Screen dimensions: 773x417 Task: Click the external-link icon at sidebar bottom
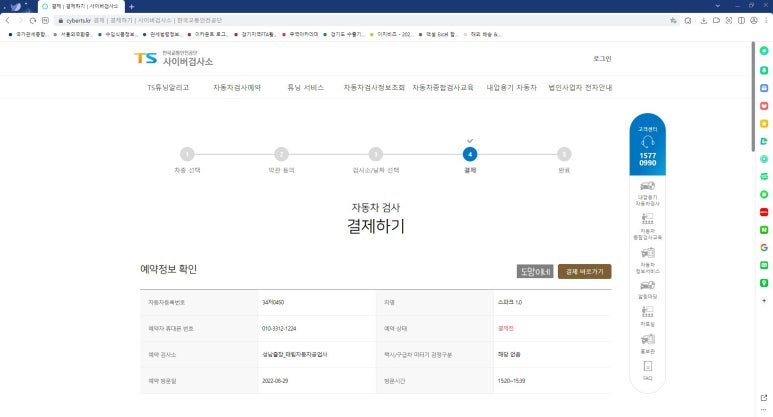764,398
